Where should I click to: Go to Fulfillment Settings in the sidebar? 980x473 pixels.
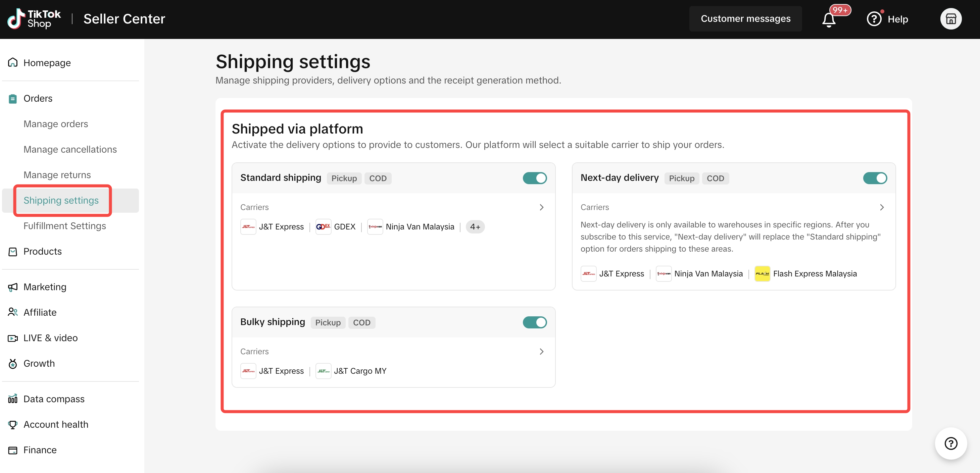pos(65,226)
